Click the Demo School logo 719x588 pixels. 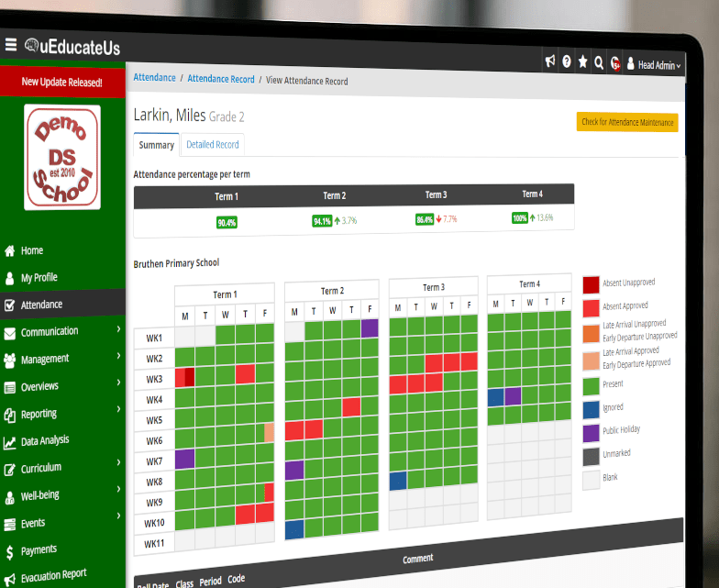62,158
